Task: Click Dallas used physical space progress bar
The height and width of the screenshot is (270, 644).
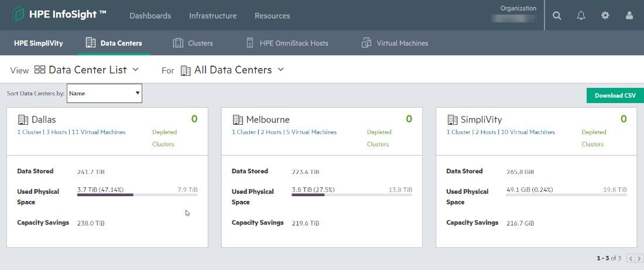Action: coord(137,195)
